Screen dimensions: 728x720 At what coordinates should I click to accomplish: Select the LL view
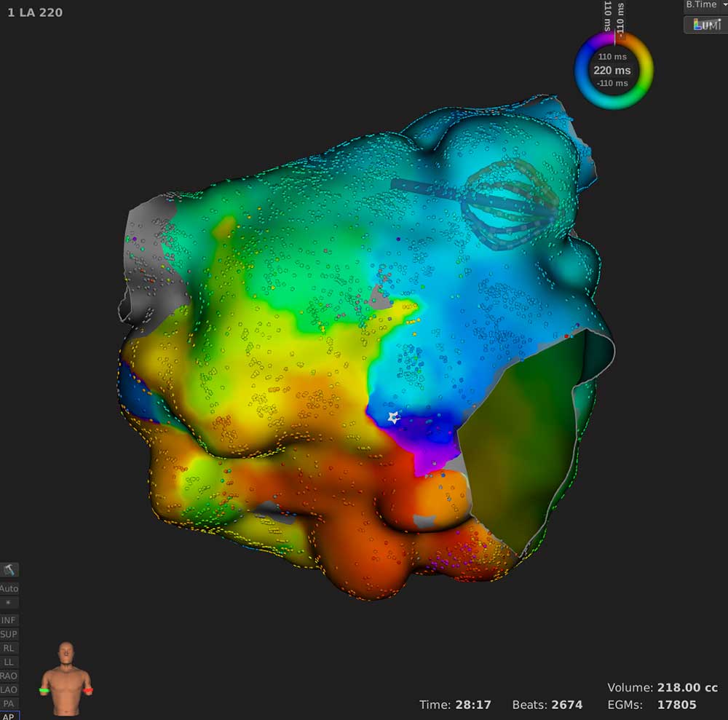tap(9, 662)
